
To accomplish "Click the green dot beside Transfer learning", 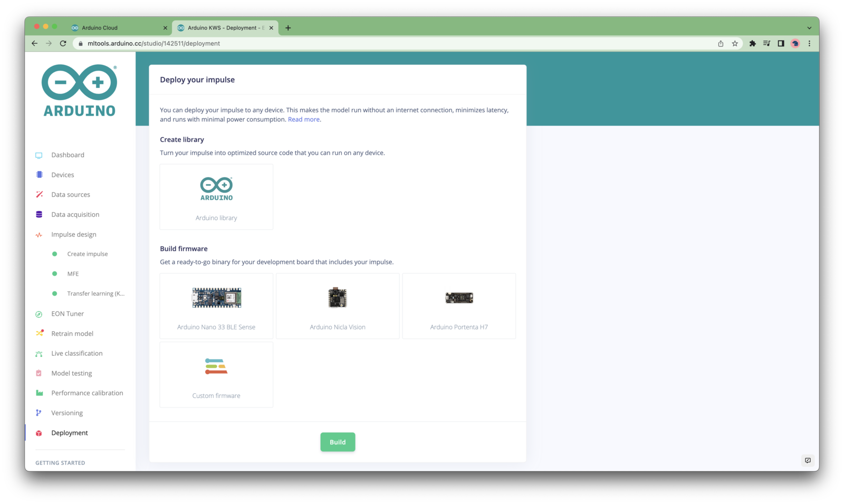I will point(54,294).
